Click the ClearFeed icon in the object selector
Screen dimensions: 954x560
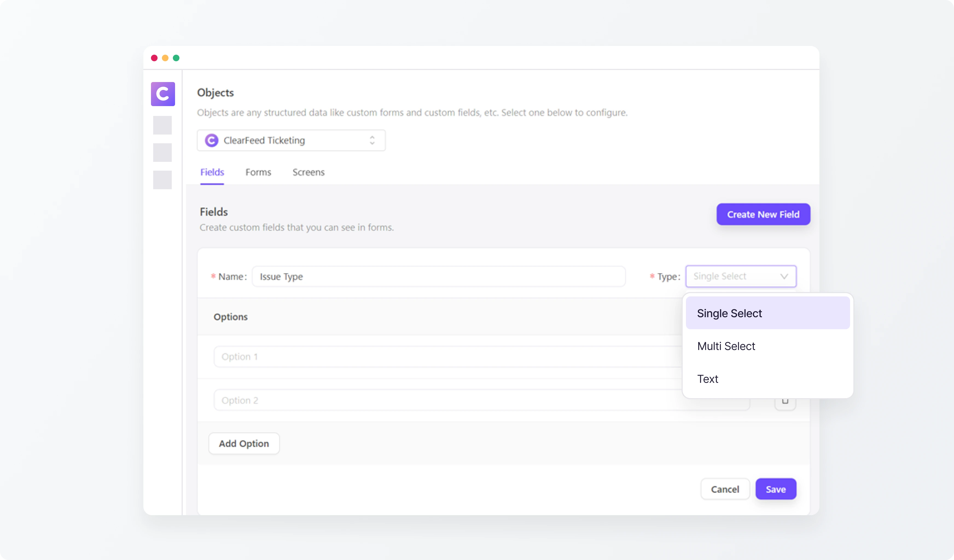coord(212,140)
